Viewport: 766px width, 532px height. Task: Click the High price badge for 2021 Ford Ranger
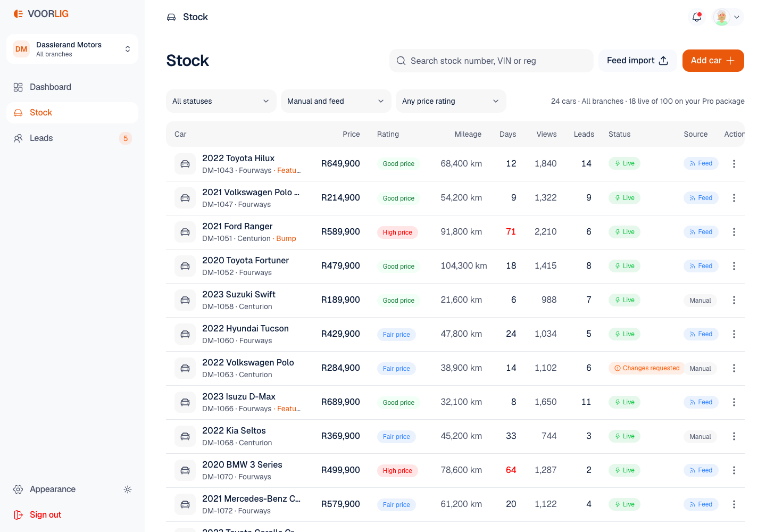tap(397, 232)
